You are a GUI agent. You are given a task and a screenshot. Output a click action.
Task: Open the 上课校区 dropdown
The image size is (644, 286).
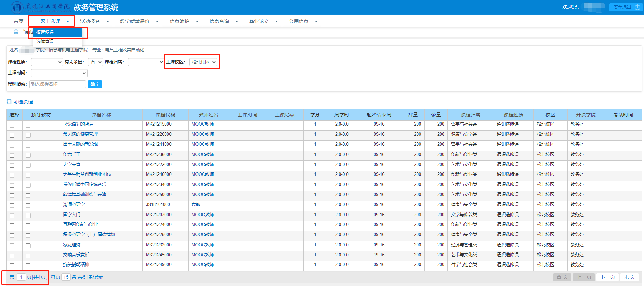[x=204, y=62]
